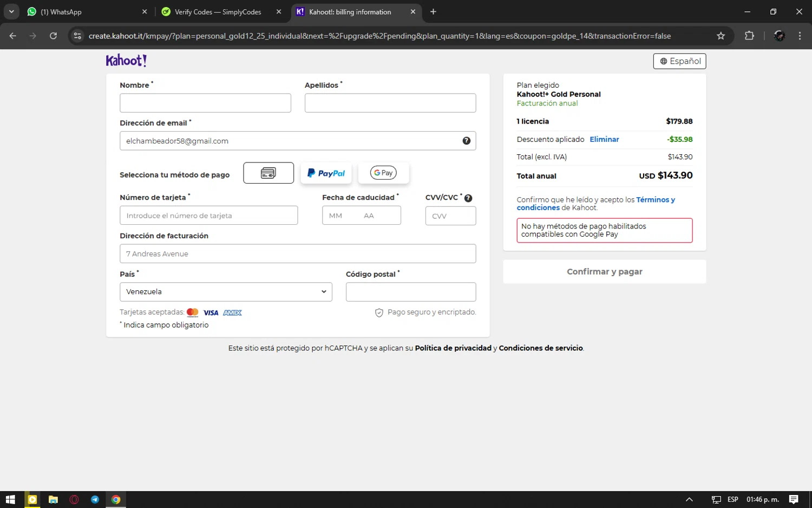Switch to Verify Codes SimplyCodes tab
The width and height of the screenshot is (812, 508).
(218, 12)
